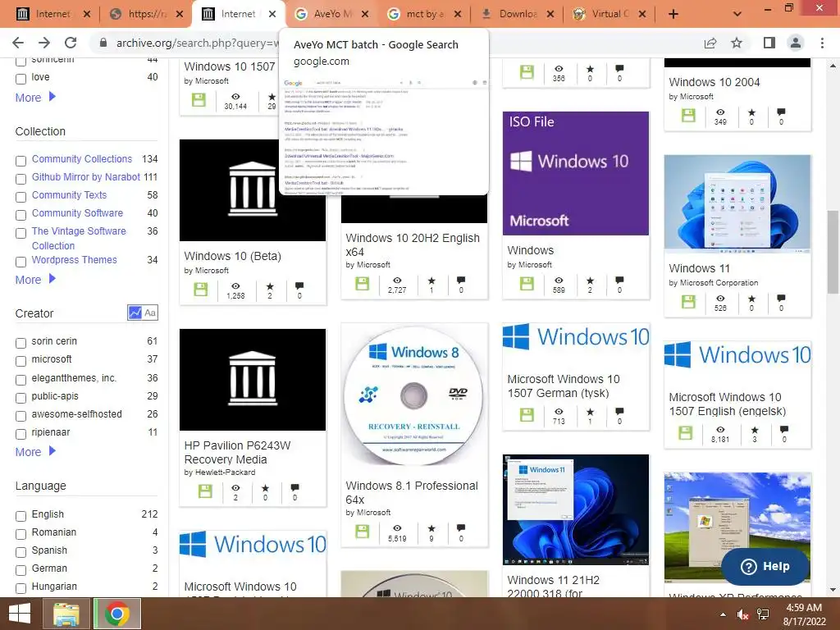Open the Chrome profile avatar menu
The height and width of the screenshot is (630, 840).
pyautogui.click(x=796, y=43)
